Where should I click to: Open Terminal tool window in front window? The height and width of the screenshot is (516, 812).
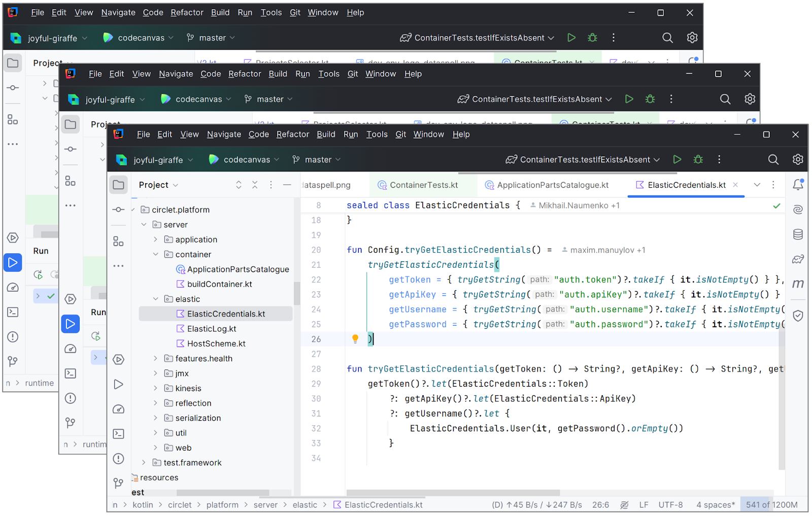tap(118, 434)
